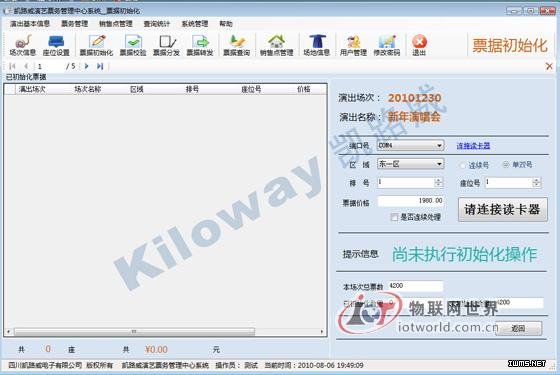Expand 端口号 COM port dropdown
560x375 pixels.
coord(439,145)
